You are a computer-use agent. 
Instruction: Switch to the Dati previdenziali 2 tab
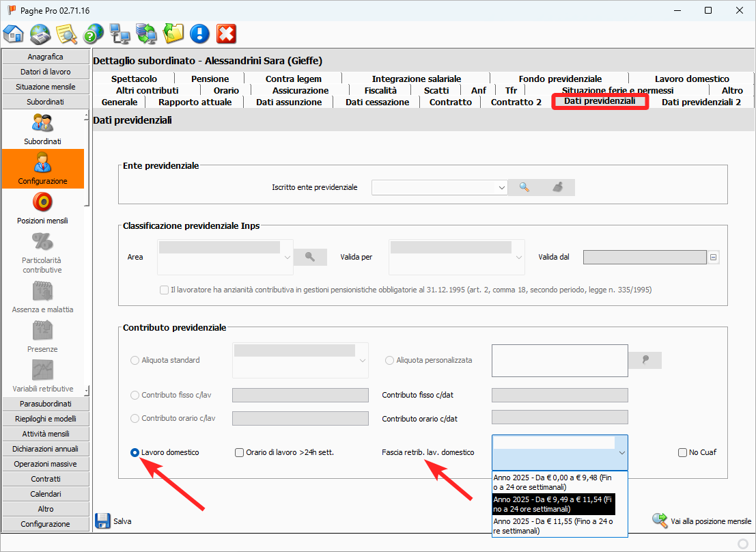point(701,102)
